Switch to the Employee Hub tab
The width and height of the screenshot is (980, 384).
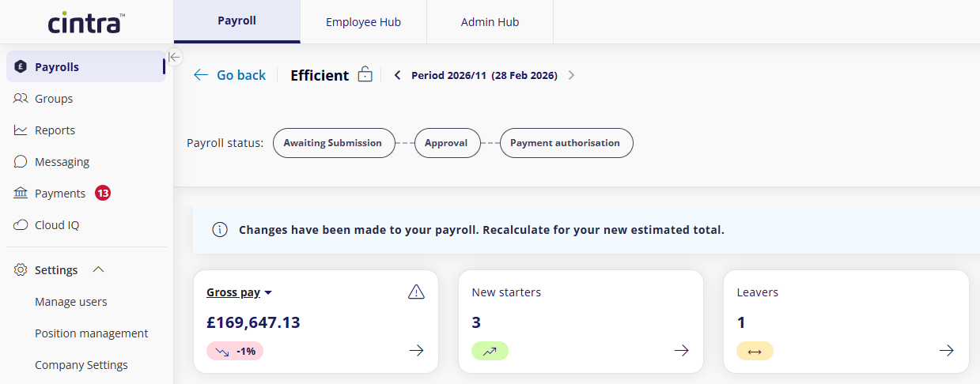363,22
